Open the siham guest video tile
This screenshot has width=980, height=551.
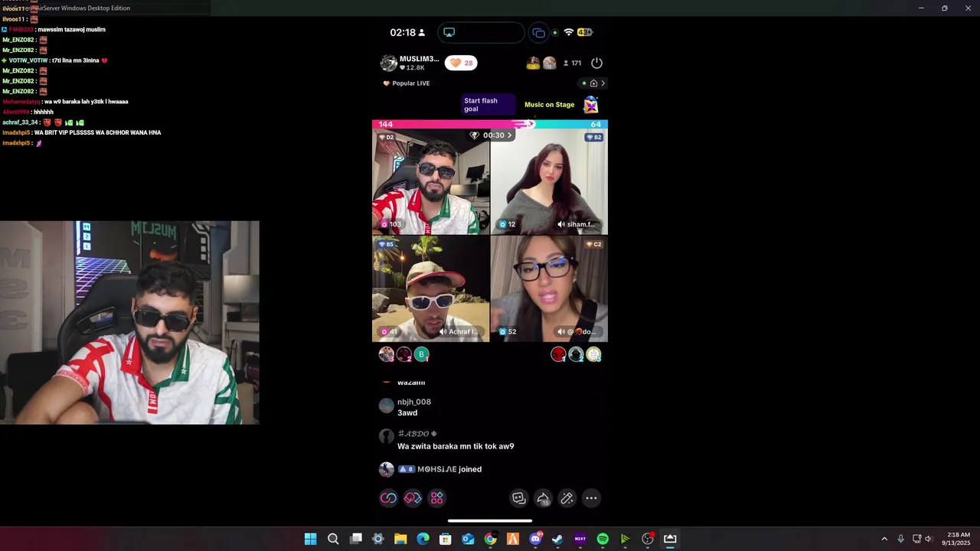pyautogui.click(x=549, y=181)
